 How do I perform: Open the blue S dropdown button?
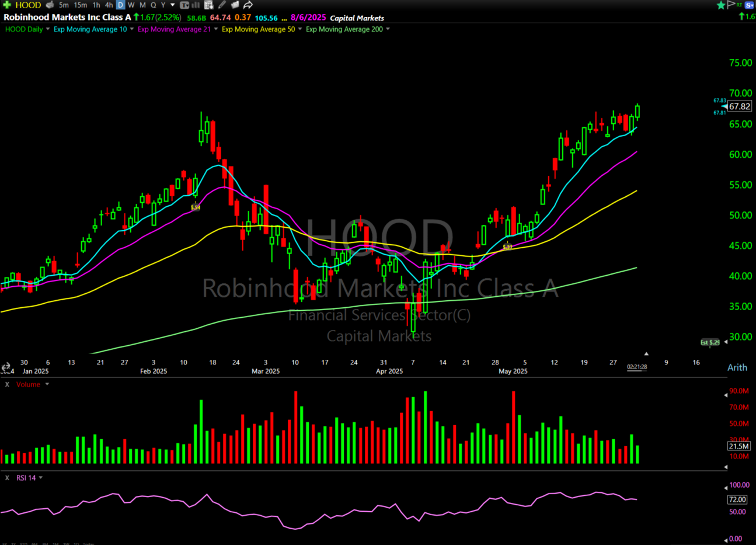tap(750, 5)
